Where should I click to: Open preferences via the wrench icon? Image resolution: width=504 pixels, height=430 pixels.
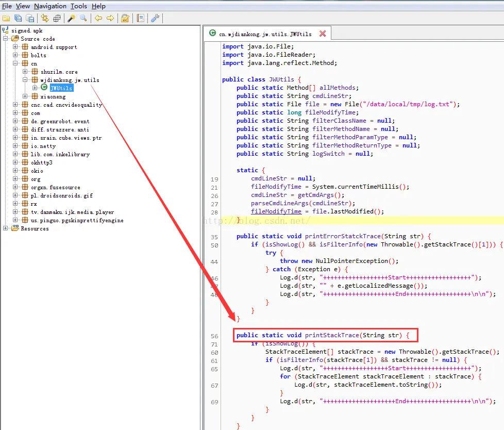(x=155, y=19)
